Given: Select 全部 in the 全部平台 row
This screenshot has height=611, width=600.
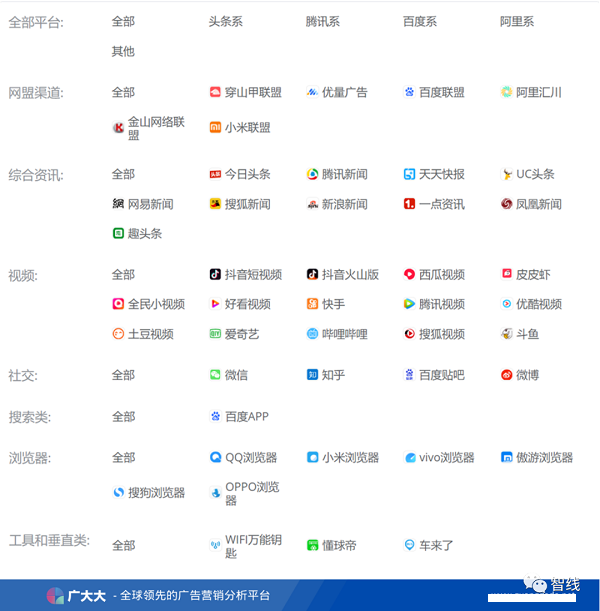Looking at the screenshot, I should coord(123,21).
